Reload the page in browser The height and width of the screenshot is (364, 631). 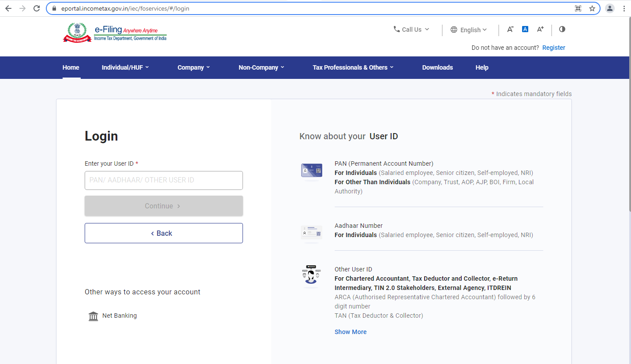pyautogui.click(x=37, y=8)
